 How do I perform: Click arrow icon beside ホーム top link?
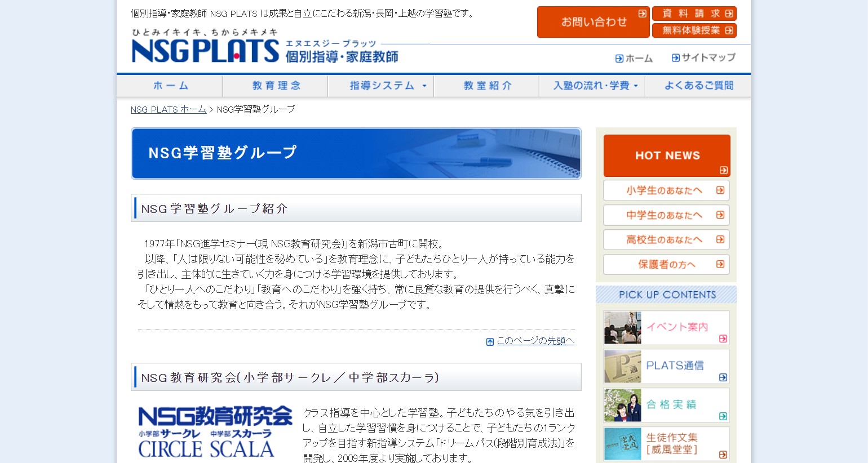coord(619,58)
